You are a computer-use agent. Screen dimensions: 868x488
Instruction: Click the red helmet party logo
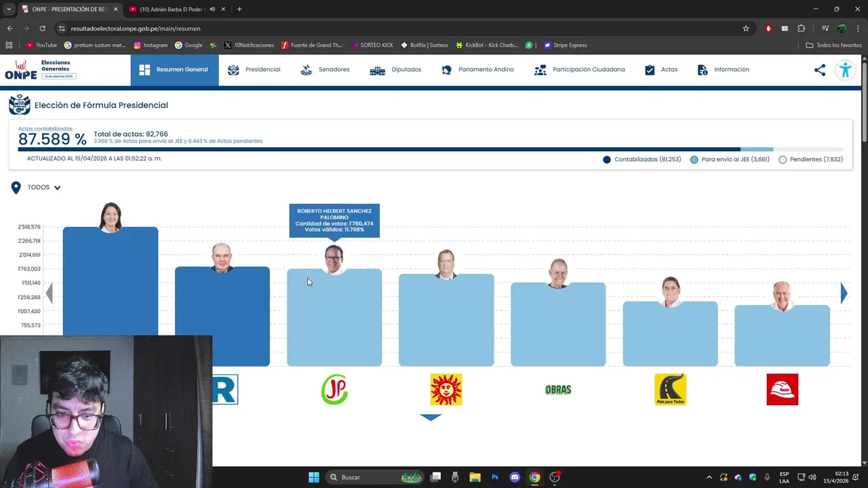click(783, 390)
